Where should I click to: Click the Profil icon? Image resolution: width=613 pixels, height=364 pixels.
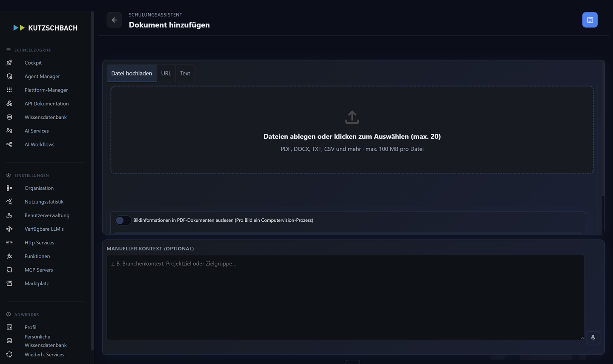tap(9, 327)
